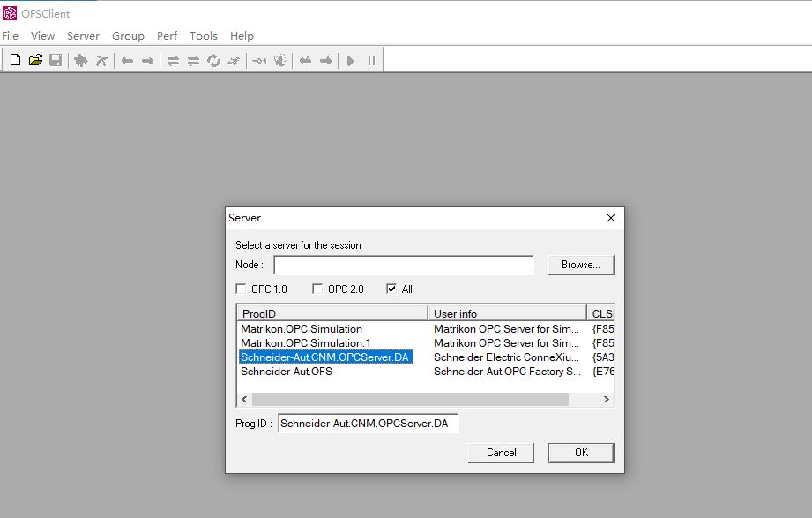Viewport: 812px width, 518px height.
Task: Open the Tools menu
Action: [203, 36]
